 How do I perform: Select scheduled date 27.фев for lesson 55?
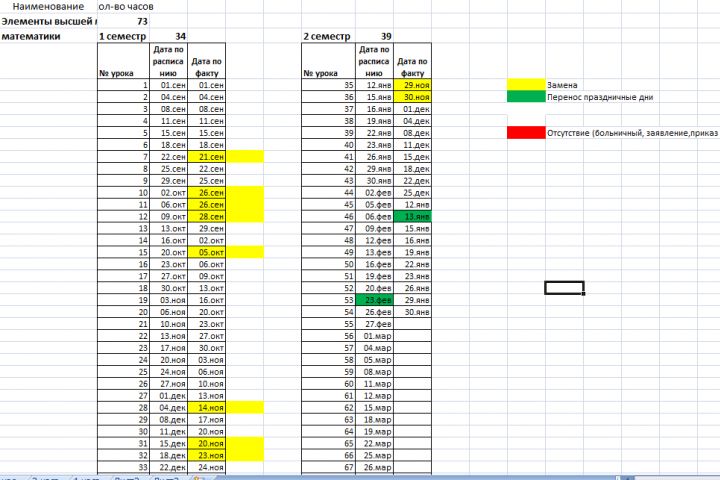pyautogui.click(x=375, y=324)
